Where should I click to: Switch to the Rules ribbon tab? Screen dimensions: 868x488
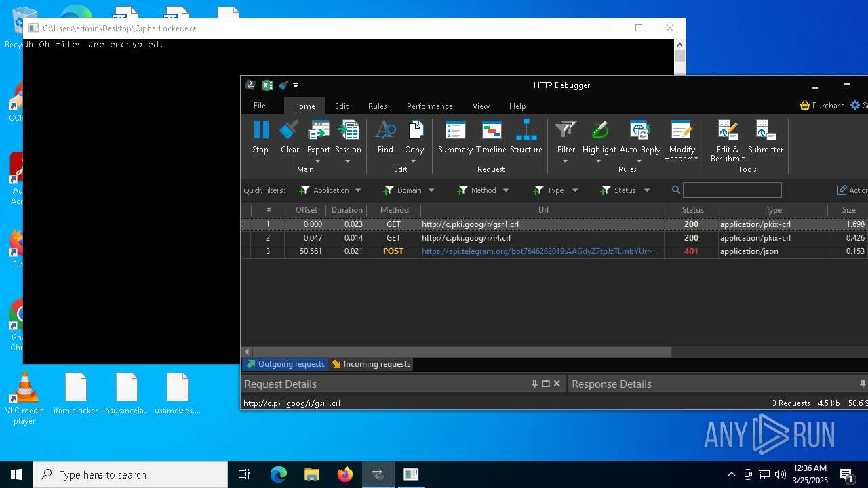[378, 106]
